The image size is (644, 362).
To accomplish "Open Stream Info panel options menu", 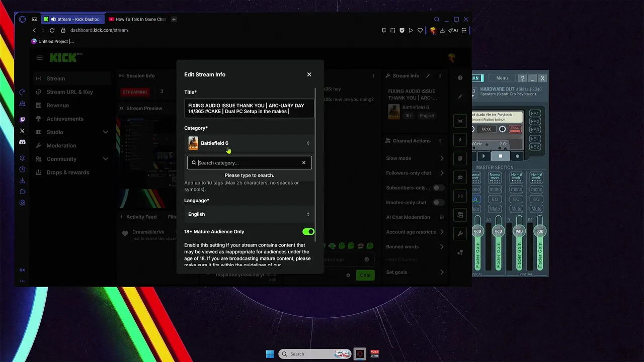I will pos(440,76).
